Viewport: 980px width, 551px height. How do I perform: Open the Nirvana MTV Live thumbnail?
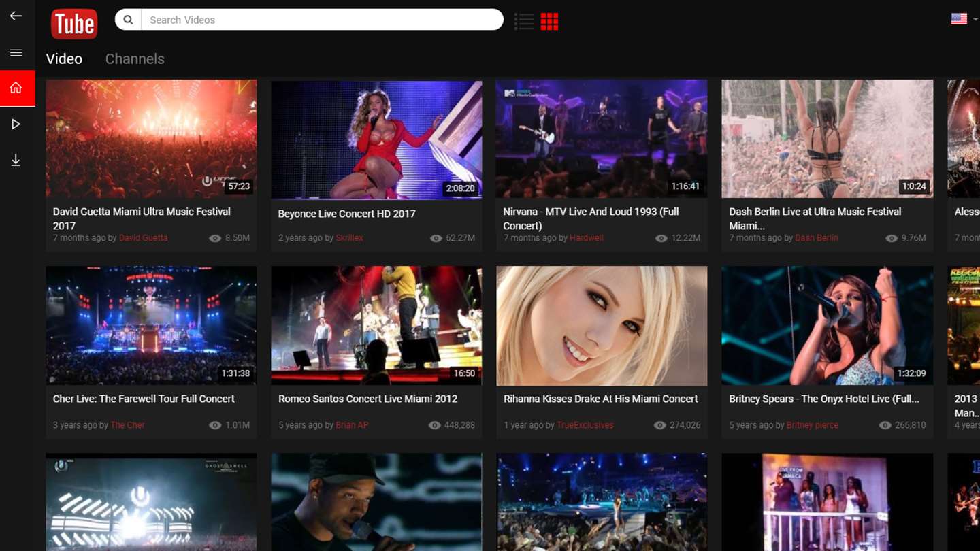tap(602, 139)
